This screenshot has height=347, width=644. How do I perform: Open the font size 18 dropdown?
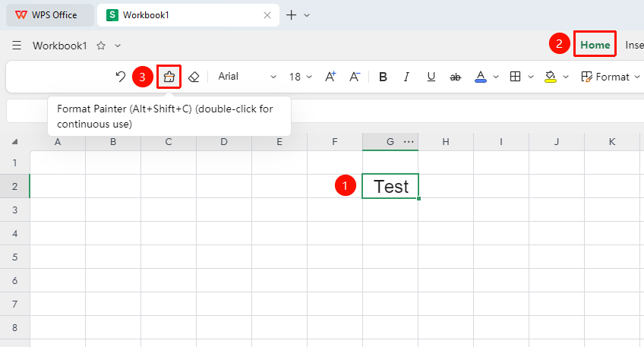[x=309, y=77]
